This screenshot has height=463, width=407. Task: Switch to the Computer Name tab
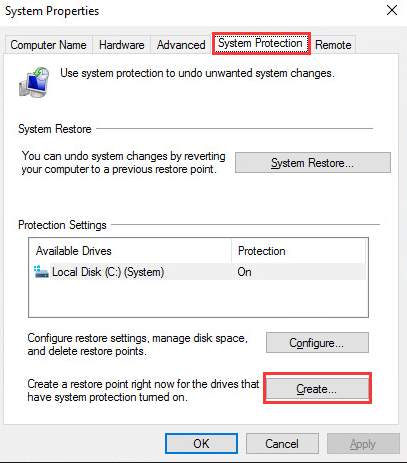(48, 45)
